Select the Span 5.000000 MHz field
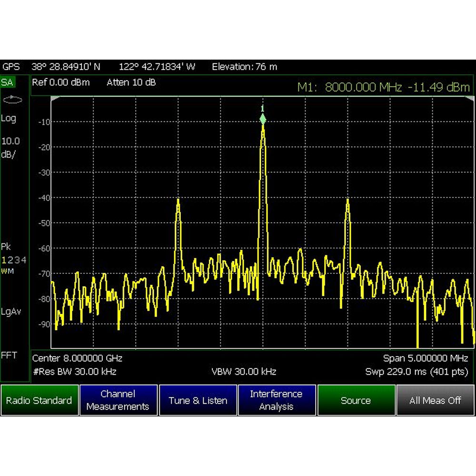Screen dimensions: 476x476 click(x=426, y=358)
